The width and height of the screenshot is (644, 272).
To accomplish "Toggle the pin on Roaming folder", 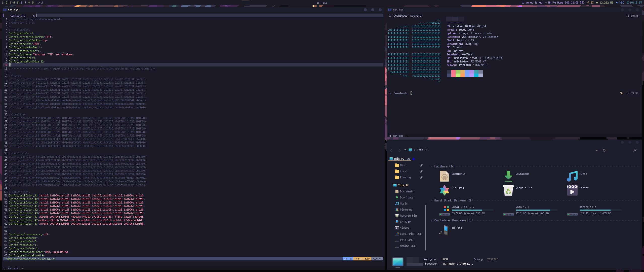I will click(421, 177).
